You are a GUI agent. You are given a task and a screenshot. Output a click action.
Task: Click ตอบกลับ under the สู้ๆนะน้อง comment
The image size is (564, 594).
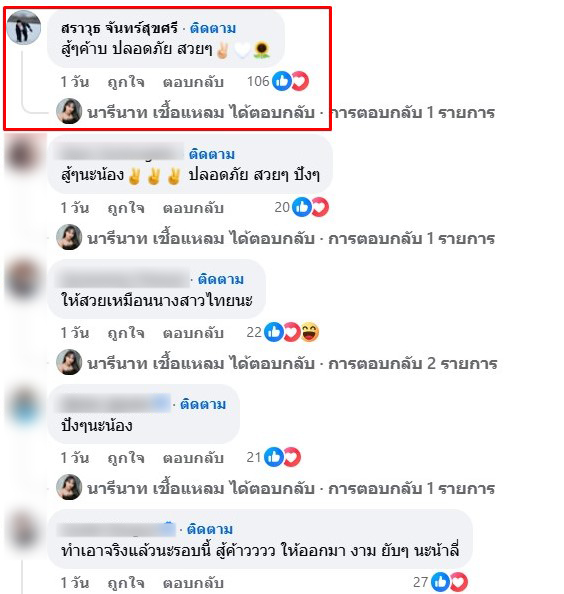(193, 208)
